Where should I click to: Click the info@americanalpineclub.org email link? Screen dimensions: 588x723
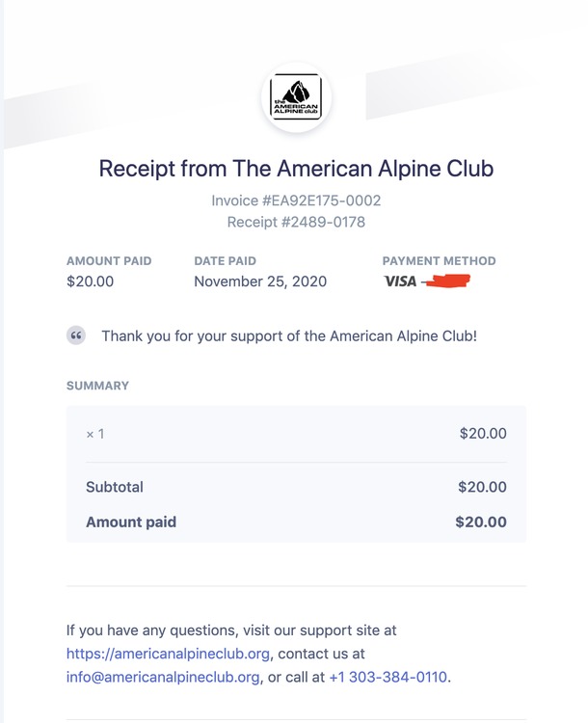click(x=163, y=677)
